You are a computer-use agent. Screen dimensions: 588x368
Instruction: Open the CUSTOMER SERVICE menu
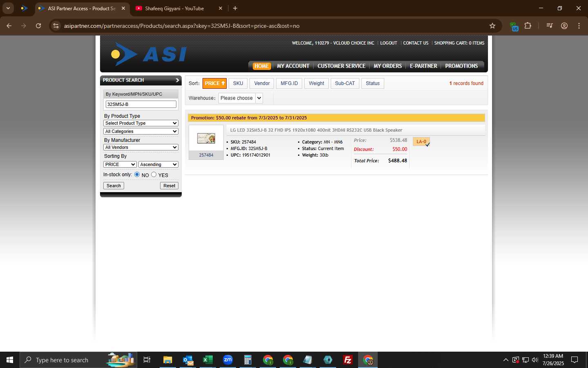pos(341,66)
